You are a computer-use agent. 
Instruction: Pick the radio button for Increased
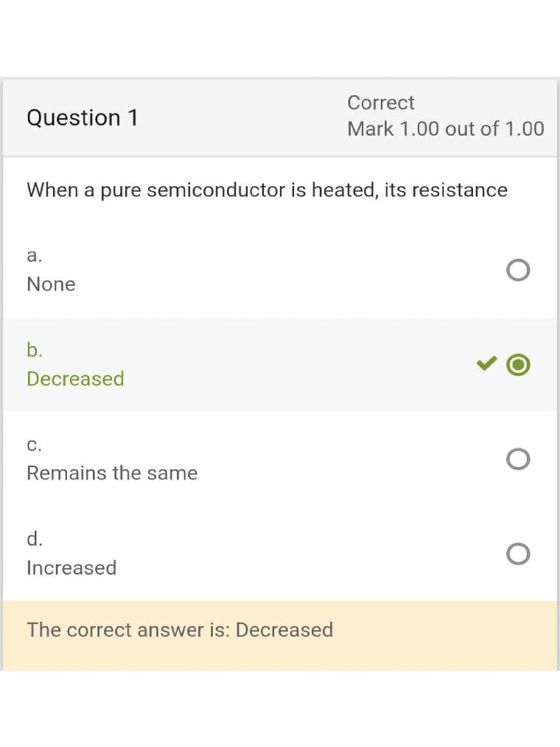518,554
